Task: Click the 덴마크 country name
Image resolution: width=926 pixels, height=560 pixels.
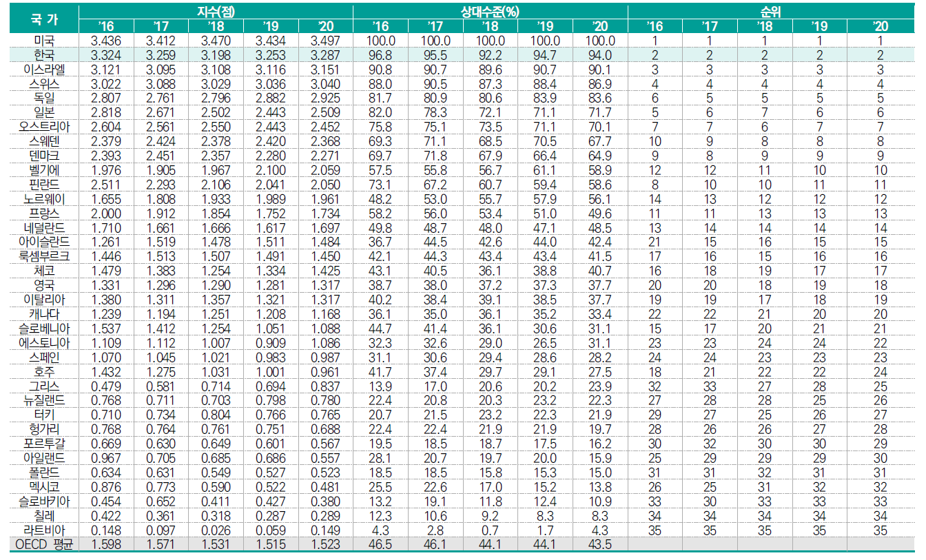Action: click(x=44, y=156)
